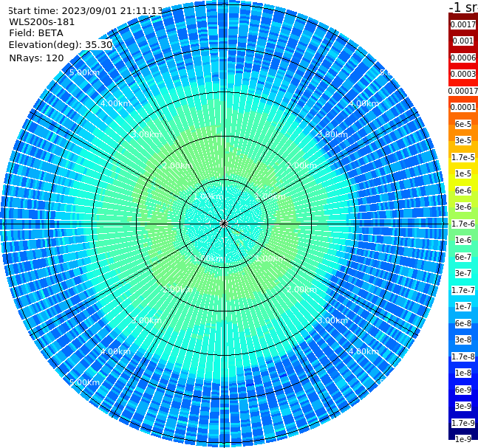Viewport: 478px width, 448px height.
Task: Select the 1.7e-9 colorbar tick label
Action: (x=463, y=423)
